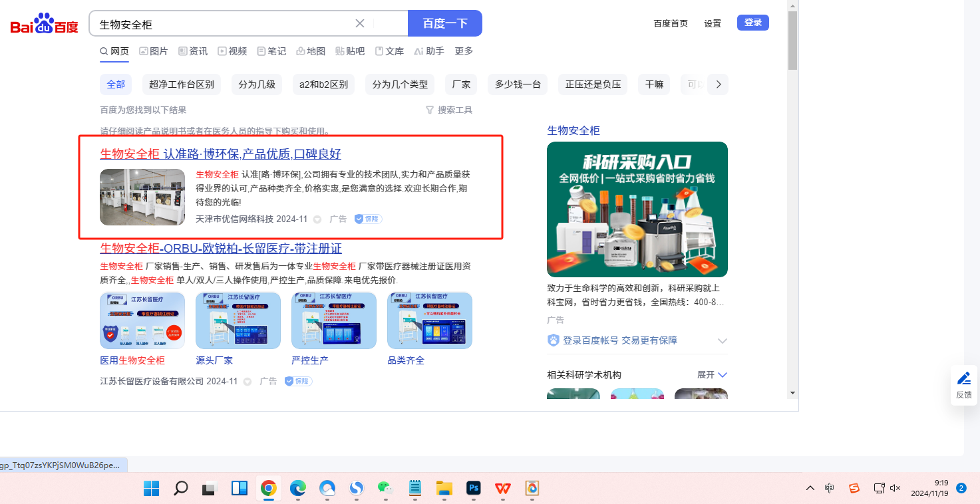980x504 pixels.
Task: Open Notepad from the taskbar
Action: tap(415, 489)
